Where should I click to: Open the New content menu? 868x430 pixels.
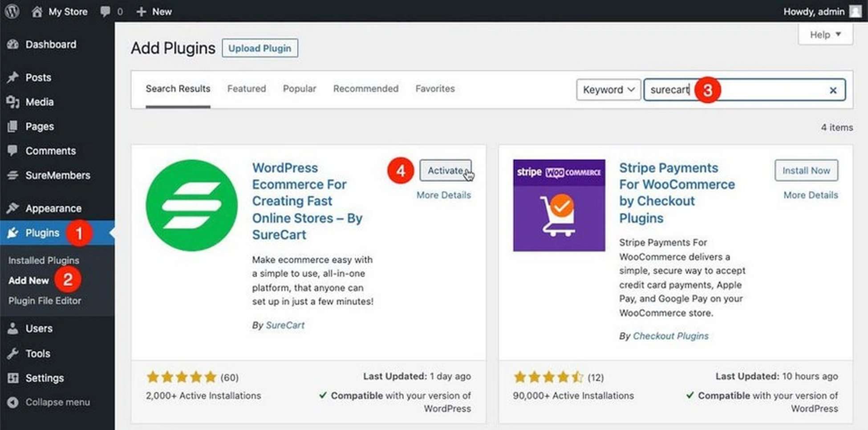[154, 12]
